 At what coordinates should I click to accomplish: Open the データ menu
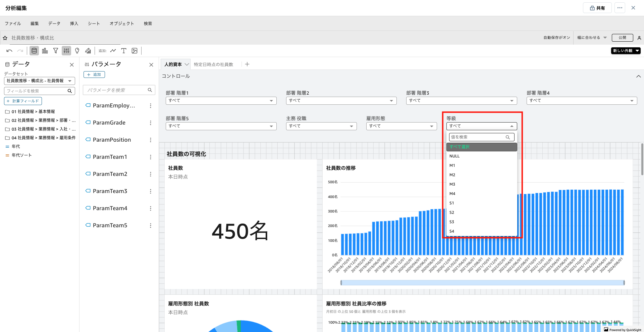pyautogui.click(x=54, y=23)
